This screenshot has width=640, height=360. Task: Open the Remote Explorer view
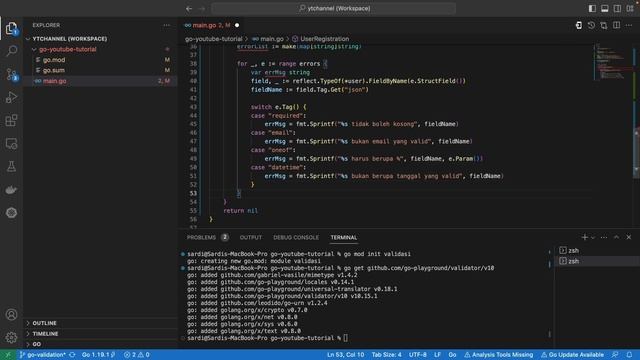pyautogui.click(x=11, y=143)
